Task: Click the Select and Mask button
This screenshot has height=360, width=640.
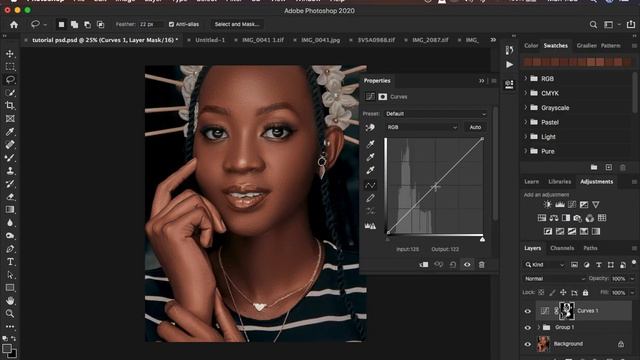Action: click(x=237, y=24)
